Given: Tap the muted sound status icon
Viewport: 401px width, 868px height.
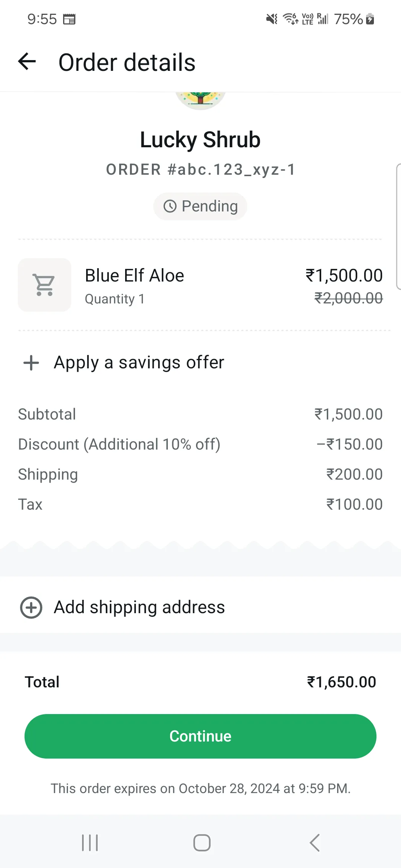Looking at the screenshot, I should [272, 19].
